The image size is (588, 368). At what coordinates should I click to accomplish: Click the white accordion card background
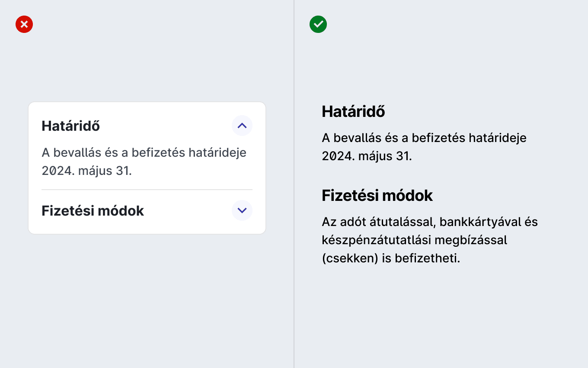147,168
